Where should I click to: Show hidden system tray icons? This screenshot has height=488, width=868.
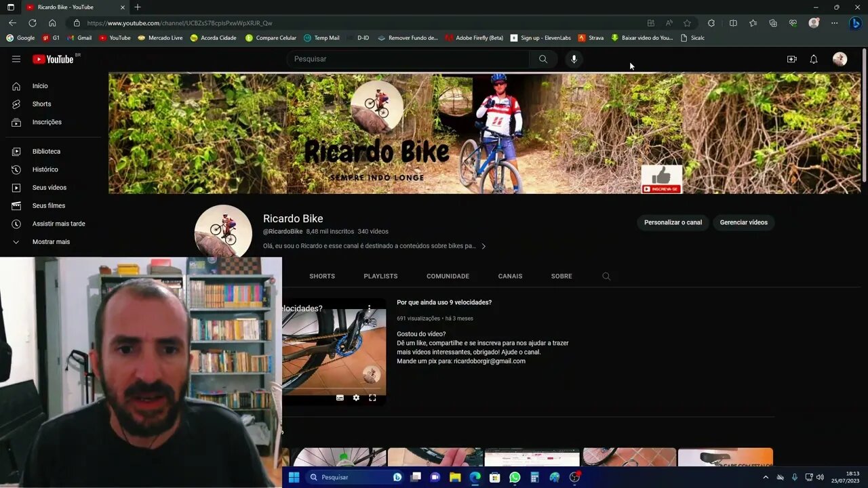coord(766,477)
